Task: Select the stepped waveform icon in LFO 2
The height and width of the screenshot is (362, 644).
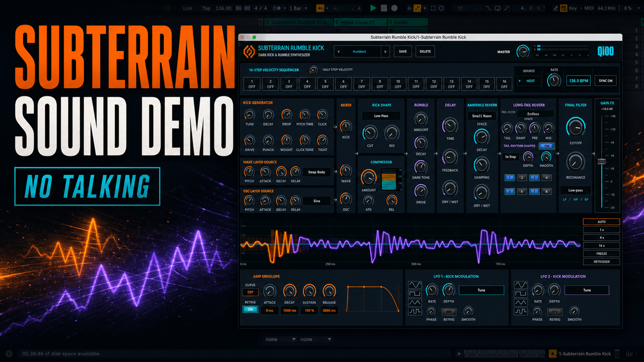Action: (x=521, y=312)
